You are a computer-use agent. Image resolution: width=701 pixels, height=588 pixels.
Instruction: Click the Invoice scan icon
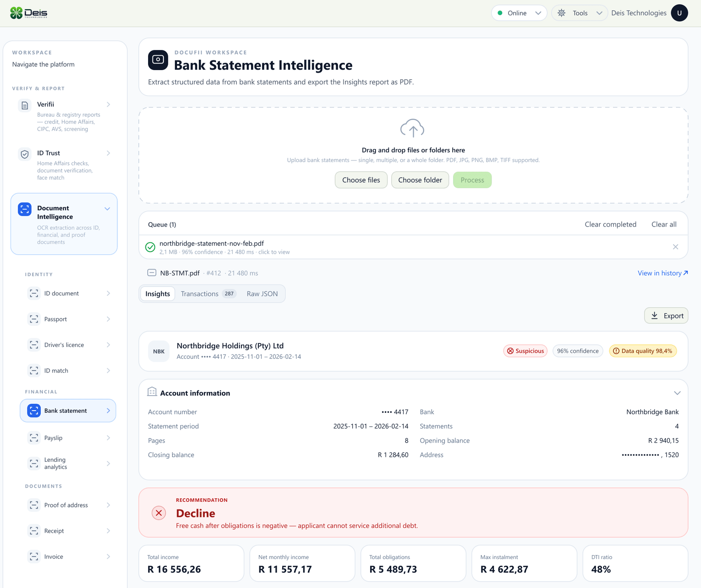tap(34, 556)
